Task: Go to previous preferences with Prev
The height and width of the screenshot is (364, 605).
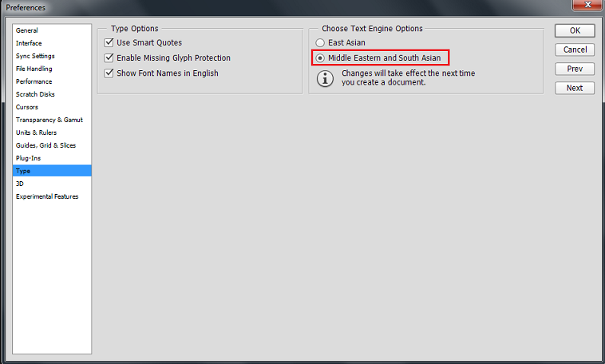Action: (x=575, y=69)
